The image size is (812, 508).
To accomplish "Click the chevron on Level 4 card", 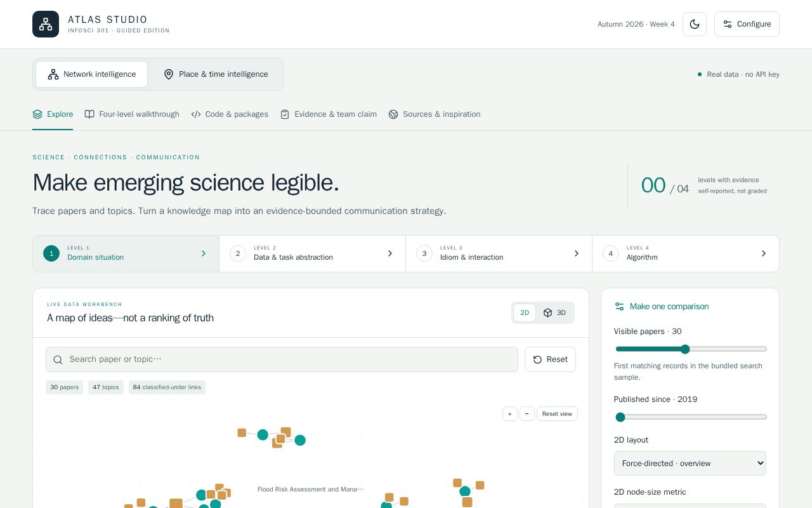I will click(764, 253).
